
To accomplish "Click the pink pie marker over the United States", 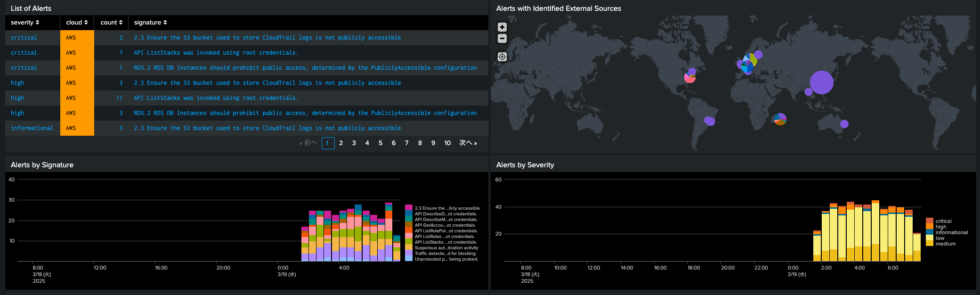I will coord(689,77).
